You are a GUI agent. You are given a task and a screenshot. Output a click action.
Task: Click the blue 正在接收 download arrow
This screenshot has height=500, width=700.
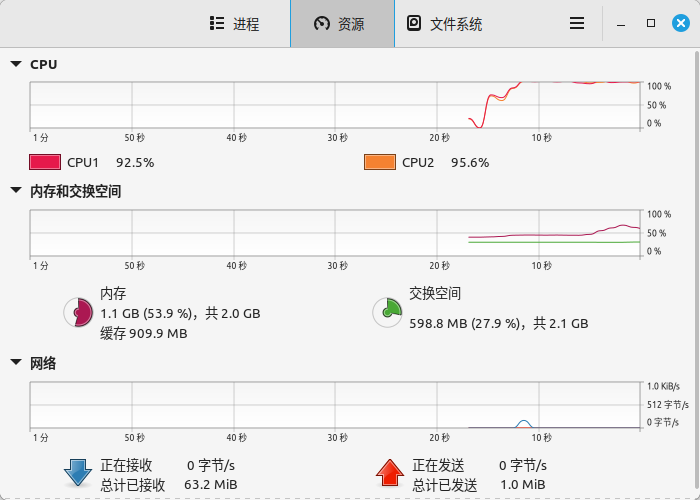click(78, 473)
